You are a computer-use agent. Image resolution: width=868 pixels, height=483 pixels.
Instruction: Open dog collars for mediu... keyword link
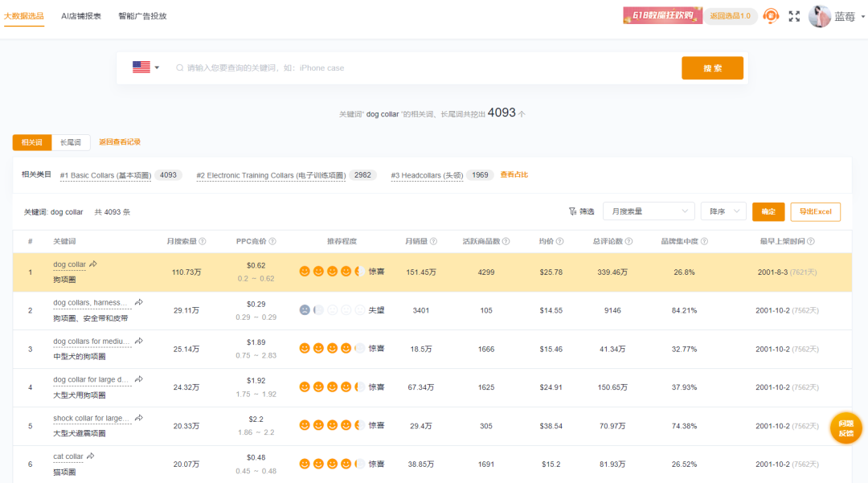pyautogui.click(x=92, y=342)
